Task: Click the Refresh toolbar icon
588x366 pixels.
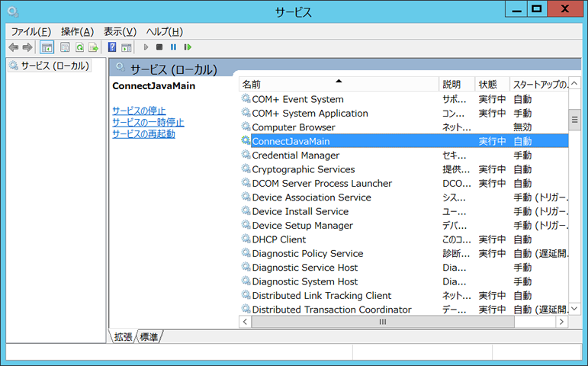Action: coord(79,47)
